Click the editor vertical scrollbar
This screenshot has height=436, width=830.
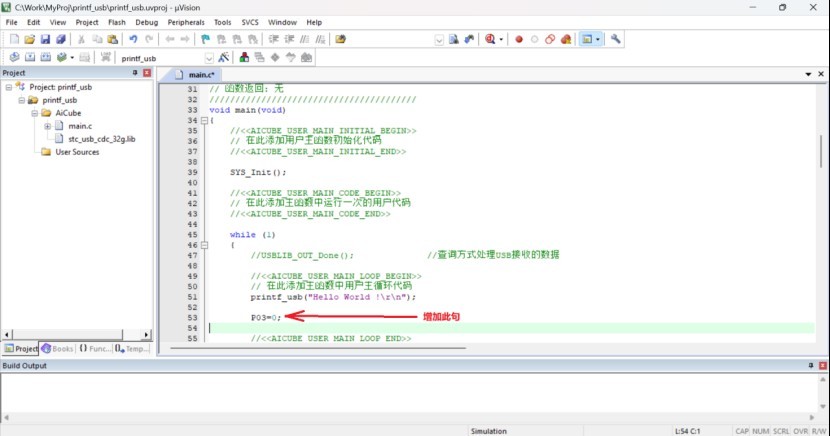pos(821,151)
